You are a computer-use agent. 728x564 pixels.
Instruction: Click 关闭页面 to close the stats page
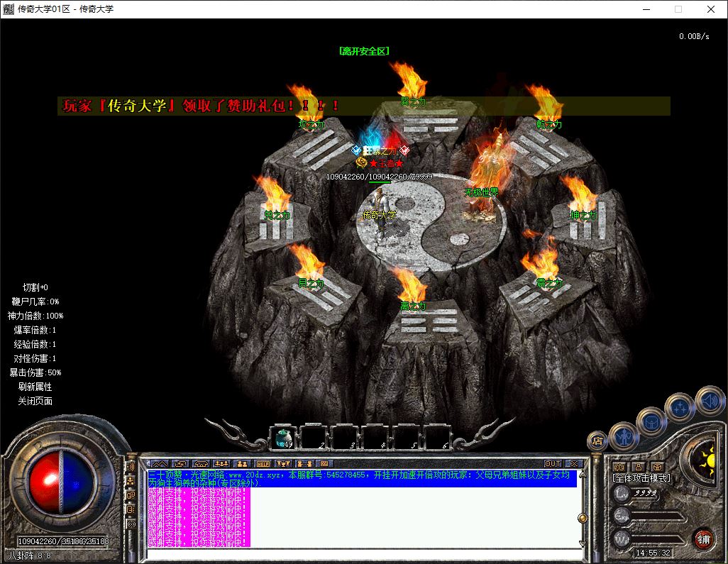[35, 401]
